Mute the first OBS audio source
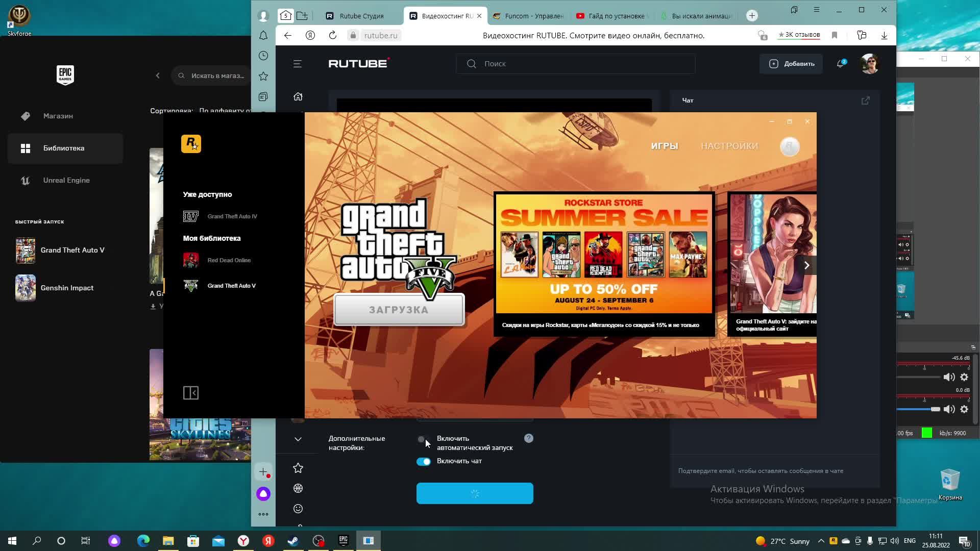 (949, 377)
